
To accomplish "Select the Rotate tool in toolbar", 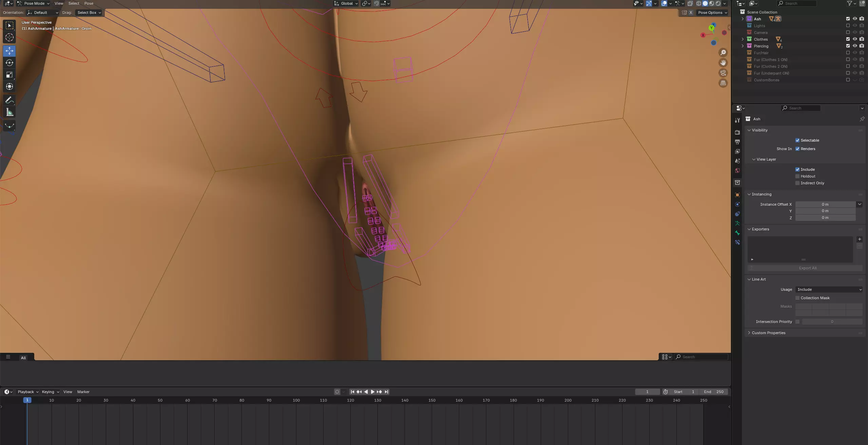I will [x=9, y=63].
